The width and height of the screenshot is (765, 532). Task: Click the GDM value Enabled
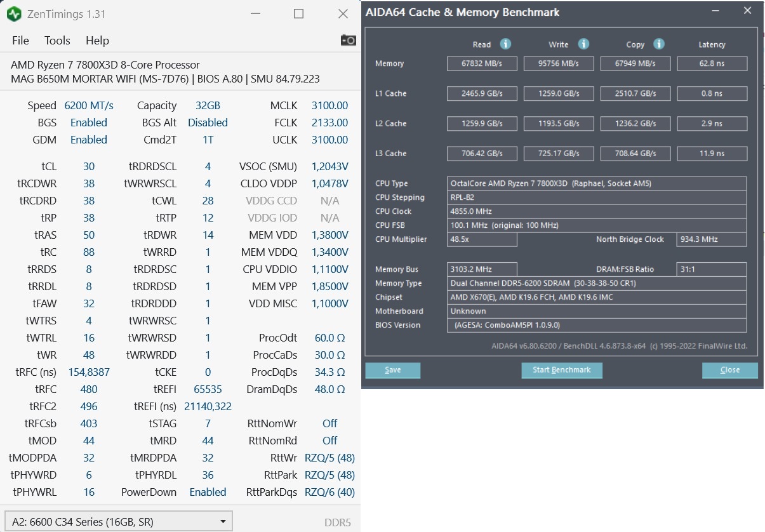click(89, 140)
